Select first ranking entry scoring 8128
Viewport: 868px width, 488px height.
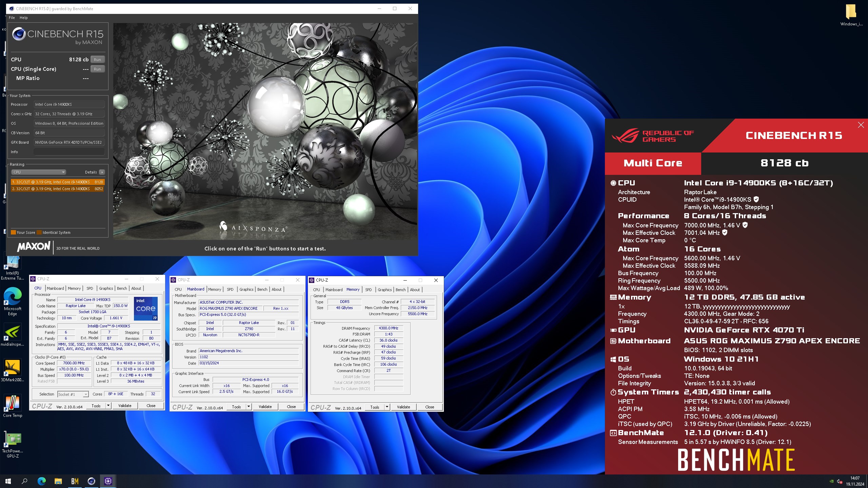tap(58, 182)
